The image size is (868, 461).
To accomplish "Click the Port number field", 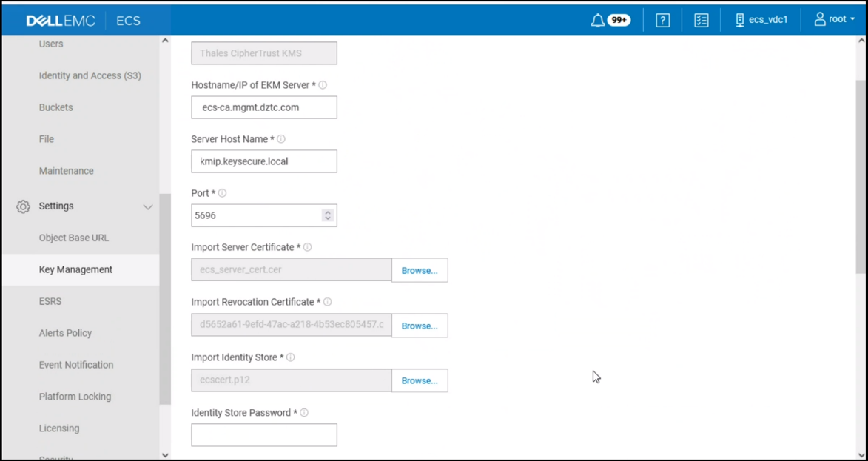I will (264, 215).
